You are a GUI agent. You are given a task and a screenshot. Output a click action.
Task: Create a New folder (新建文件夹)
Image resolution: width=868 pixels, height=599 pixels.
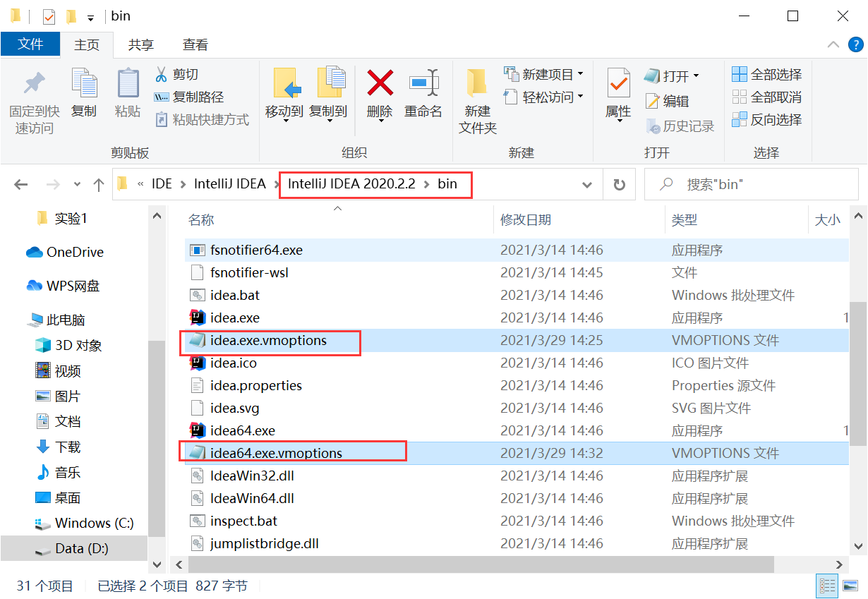click(478, 102)
